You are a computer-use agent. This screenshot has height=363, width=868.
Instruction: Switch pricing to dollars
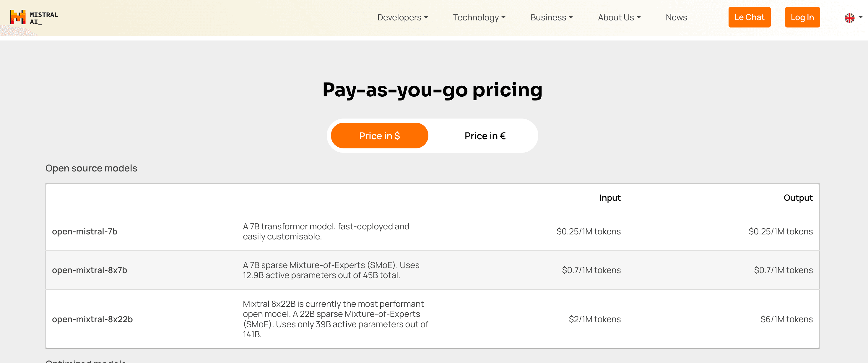379,136
